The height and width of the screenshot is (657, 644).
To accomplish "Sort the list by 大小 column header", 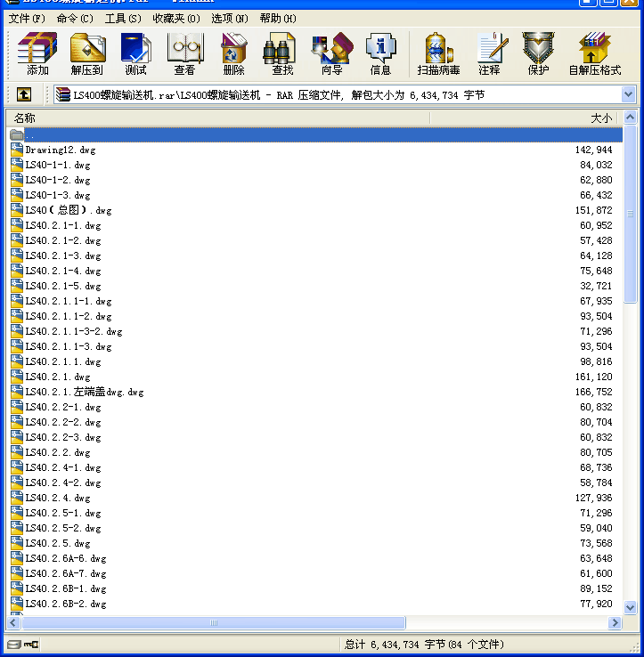I will [x=526, y=118].
